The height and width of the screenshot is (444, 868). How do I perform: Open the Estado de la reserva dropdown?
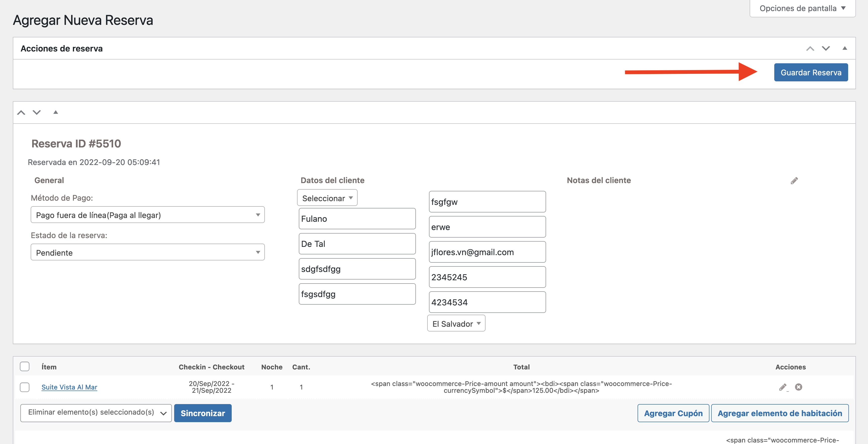point(147,252)
